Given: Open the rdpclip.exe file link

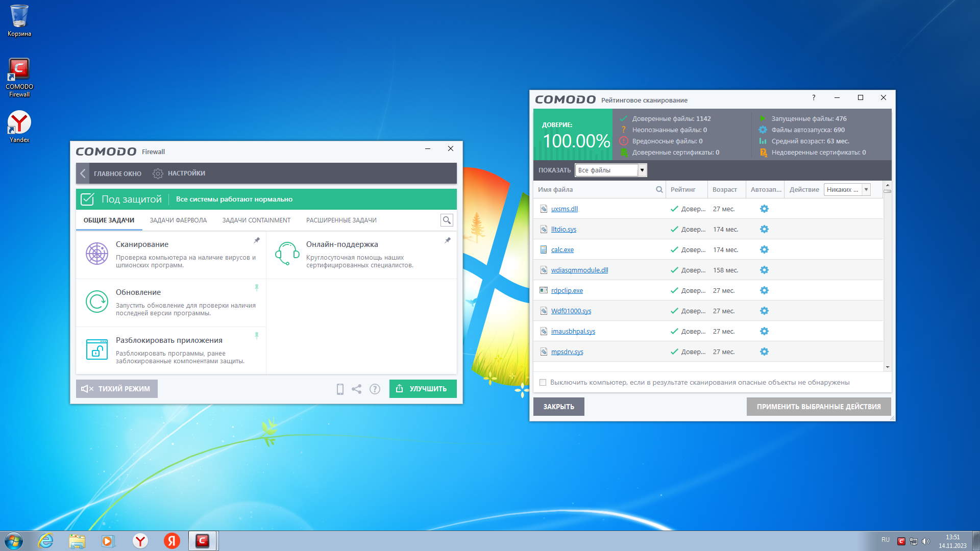Looking at the screenshot, I should tap(567, 291).
